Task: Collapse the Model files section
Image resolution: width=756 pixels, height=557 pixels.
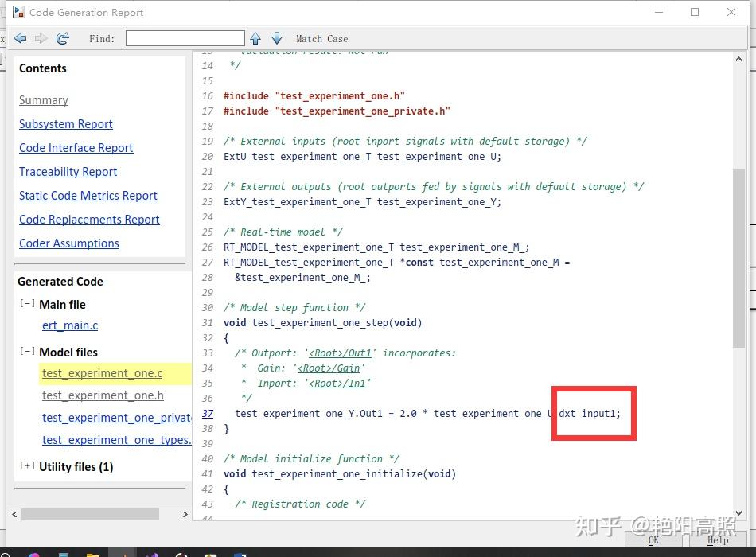Action: point(26,351)
